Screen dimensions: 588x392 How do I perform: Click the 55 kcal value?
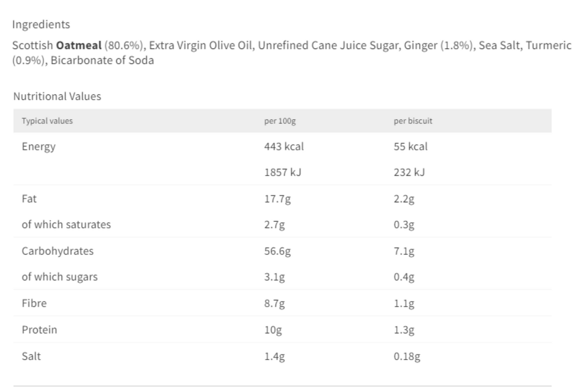pos(411,147)
